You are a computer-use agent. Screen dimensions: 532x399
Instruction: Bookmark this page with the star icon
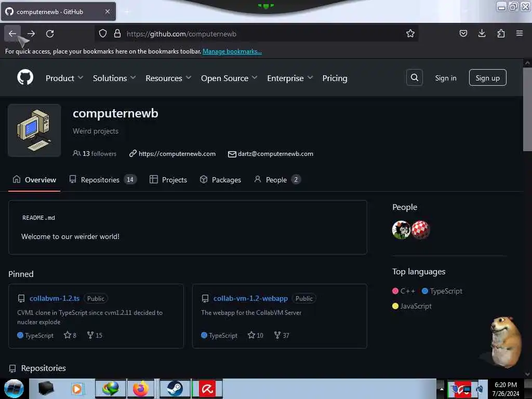pyautogui.click(x=410, y=34)
